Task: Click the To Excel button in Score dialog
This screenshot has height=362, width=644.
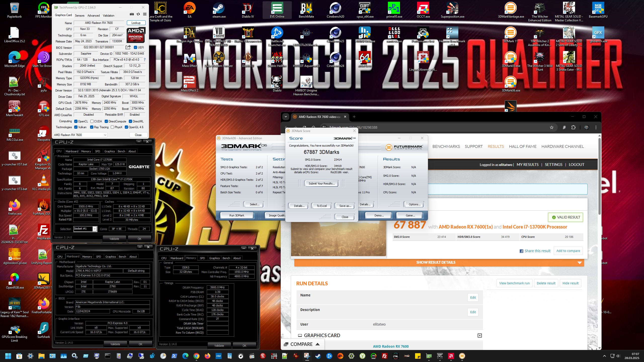Action: pyautogui.click(x=321, y=206)
